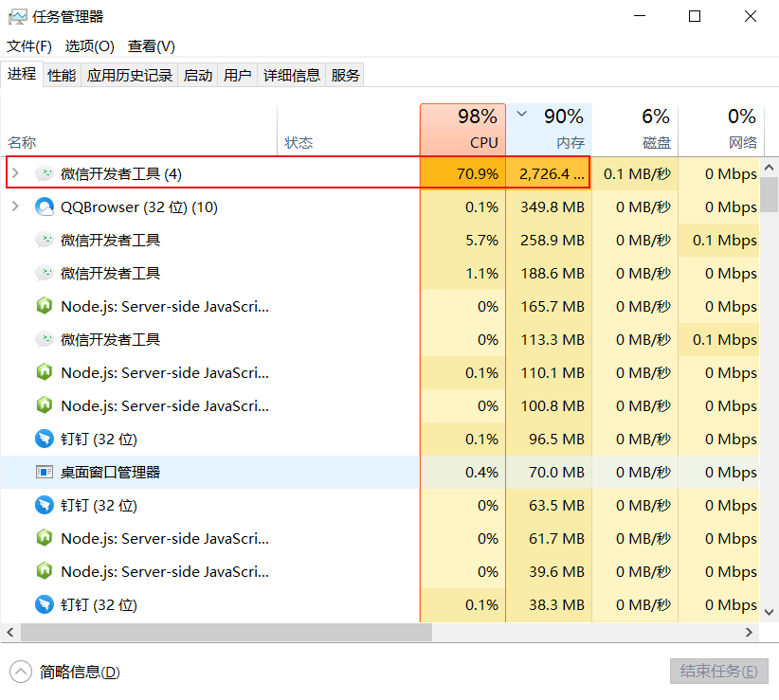Collapse to 简略信息 using the arrow icon
This screenshot has height=700, width=779.
pos(20,673)
